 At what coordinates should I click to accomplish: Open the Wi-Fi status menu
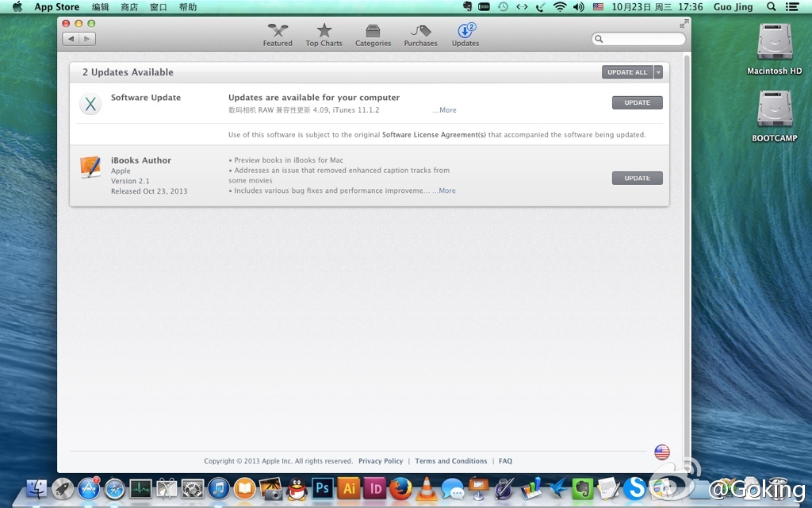(x=560, y=6)
